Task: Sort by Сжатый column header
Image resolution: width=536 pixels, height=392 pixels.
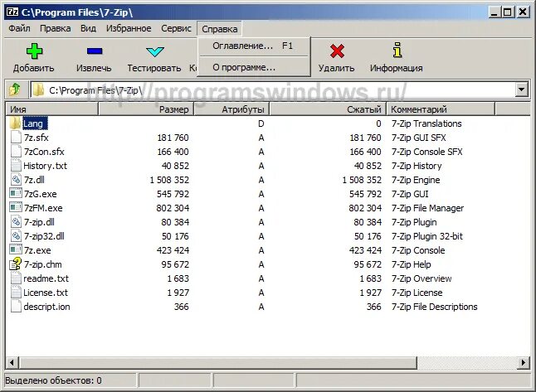Action: 328,109
